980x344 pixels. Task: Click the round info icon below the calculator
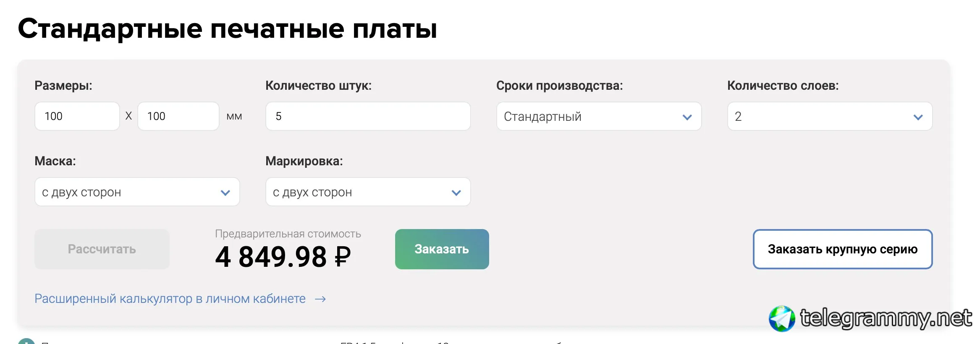coord(26,341)
